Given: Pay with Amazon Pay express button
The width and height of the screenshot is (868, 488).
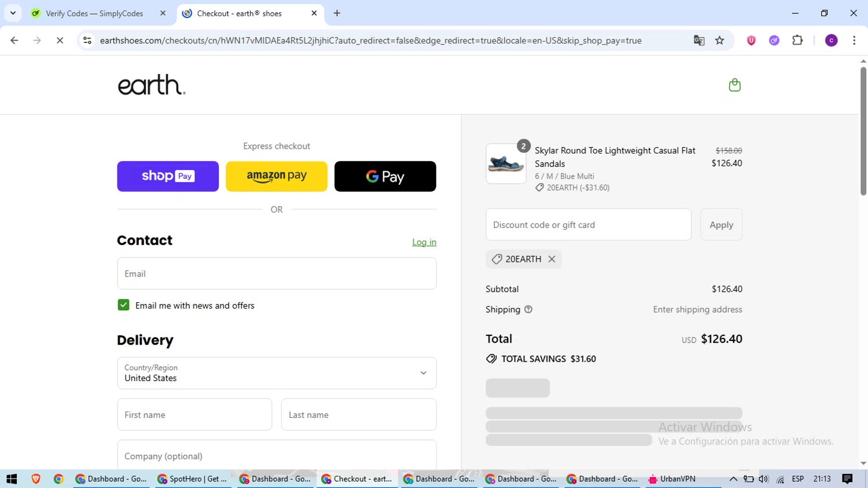Looking at the screenshot, I should 277,176.
